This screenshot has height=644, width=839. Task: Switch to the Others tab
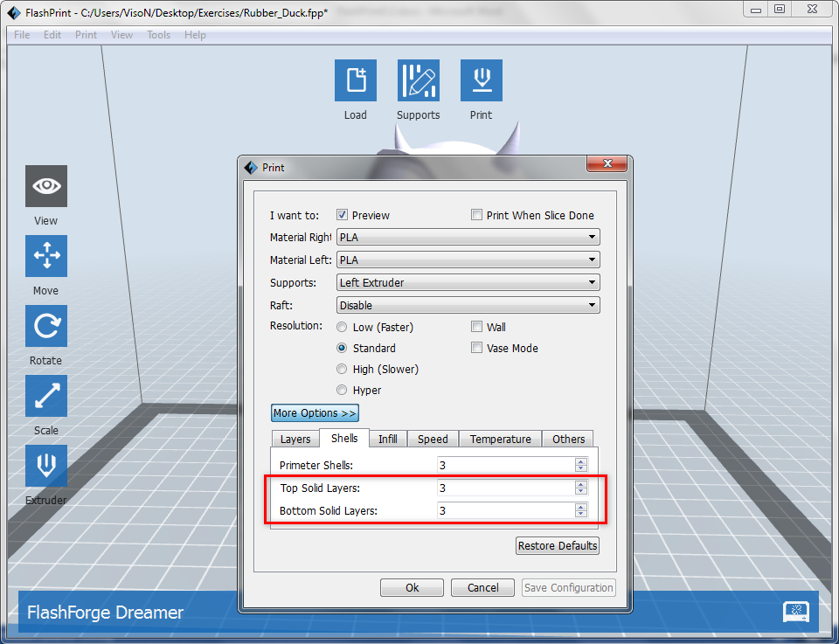568,440
